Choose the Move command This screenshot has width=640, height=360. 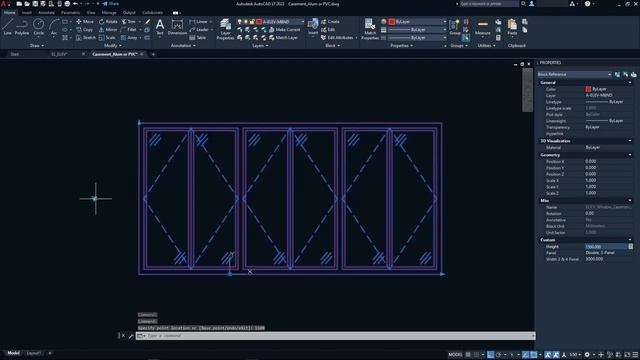coord(85,22)
